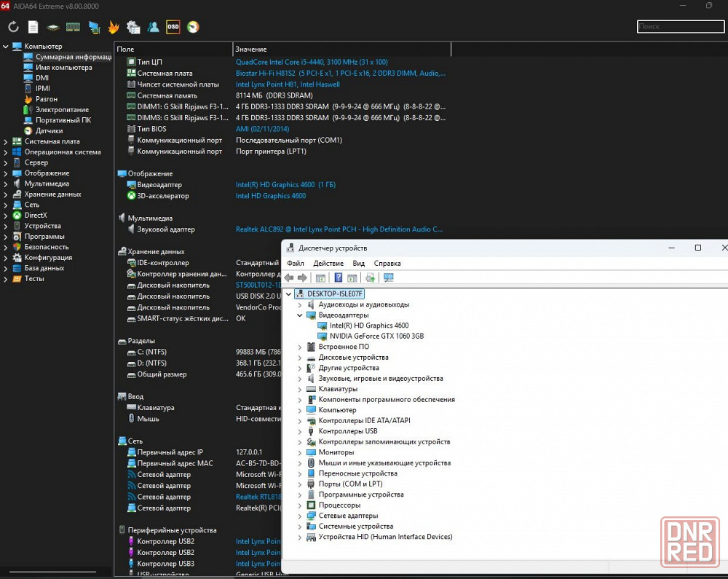Image resolution: width=728 pixels, height=579 pixels.
Task: Expand the Процессоры device category
Action: (x=299, y=505)
